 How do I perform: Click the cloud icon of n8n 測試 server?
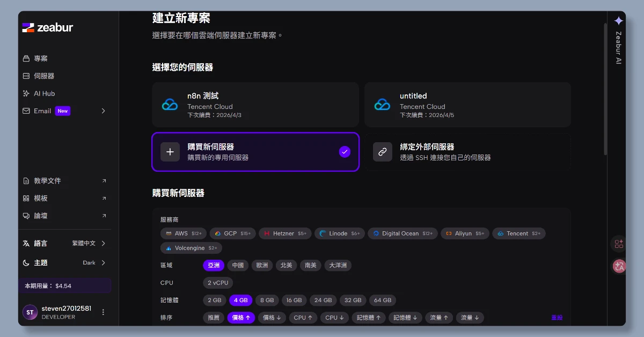click(x=170, y=104)
